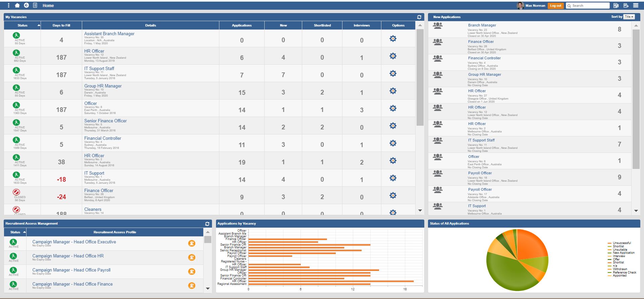Open the Sort by Title dropdown
Viewport: 644px width, 299px height.
tap(629, 17)
